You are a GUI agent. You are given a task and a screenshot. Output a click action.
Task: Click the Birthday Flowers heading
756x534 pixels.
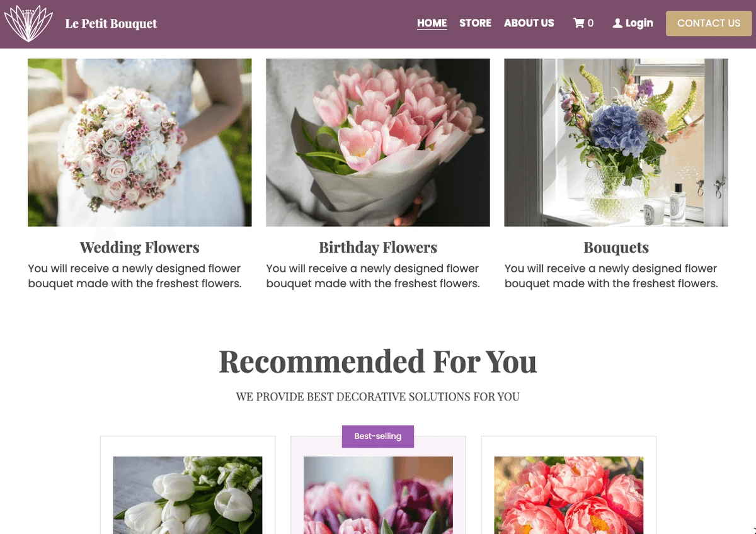(378, 247)
